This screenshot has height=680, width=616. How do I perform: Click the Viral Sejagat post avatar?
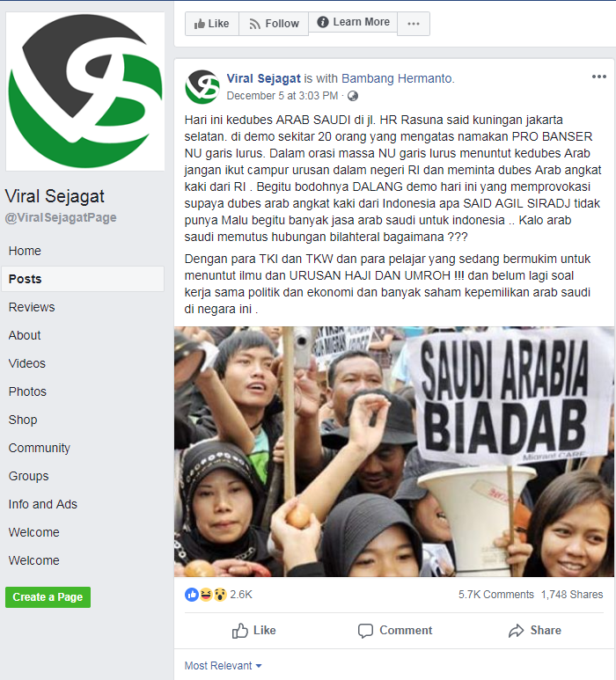coord(202,87)
